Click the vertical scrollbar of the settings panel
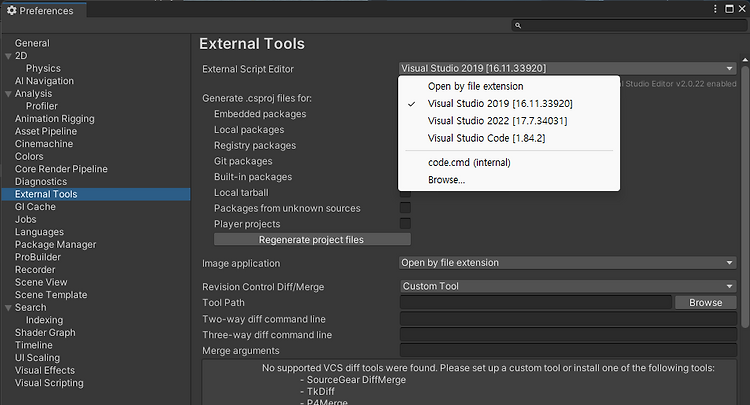 745,196
